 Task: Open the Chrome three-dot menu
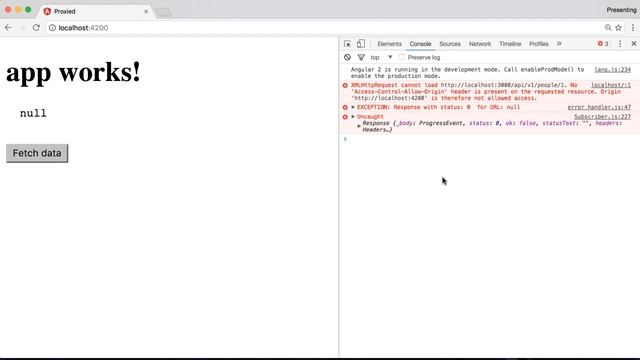pyautogui.click(x=633, y=28)
